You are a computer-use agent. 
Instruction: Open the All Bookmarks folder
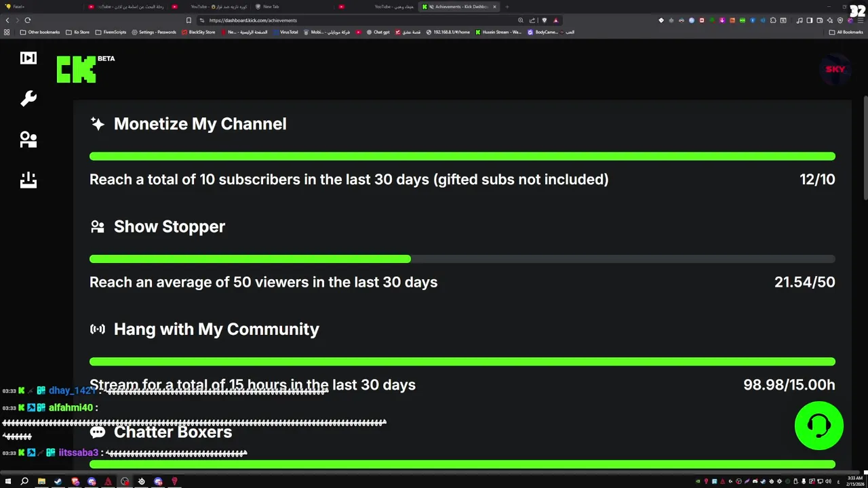(846, 32)
